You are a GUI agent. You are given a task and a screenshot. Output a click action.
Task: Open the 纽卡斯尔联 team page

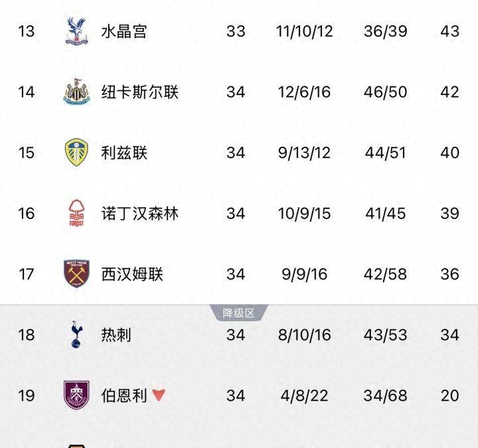tap(139, 92)
